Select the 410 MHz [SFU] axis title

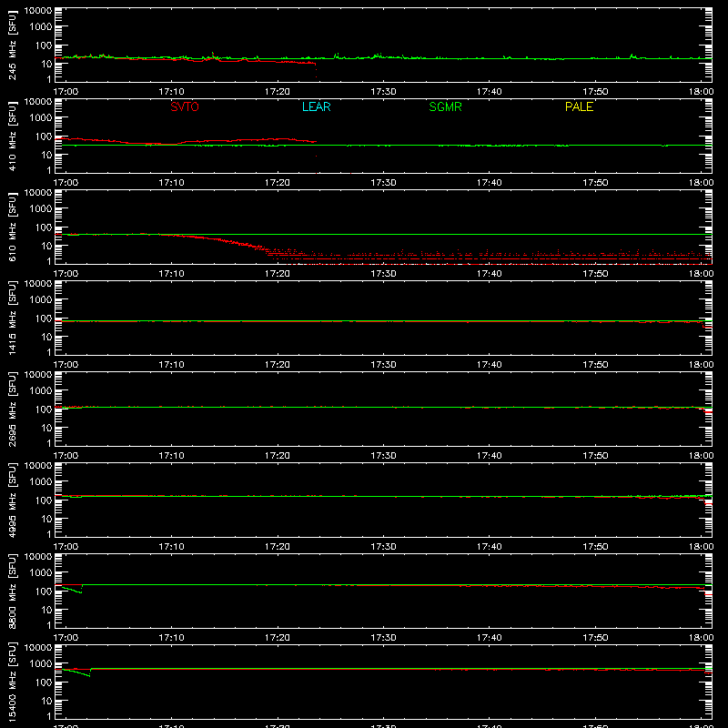click(x=12, y=136)
